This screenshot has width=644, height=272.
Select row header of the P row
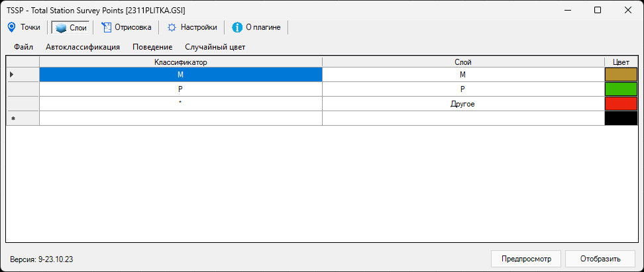(23, 89)
